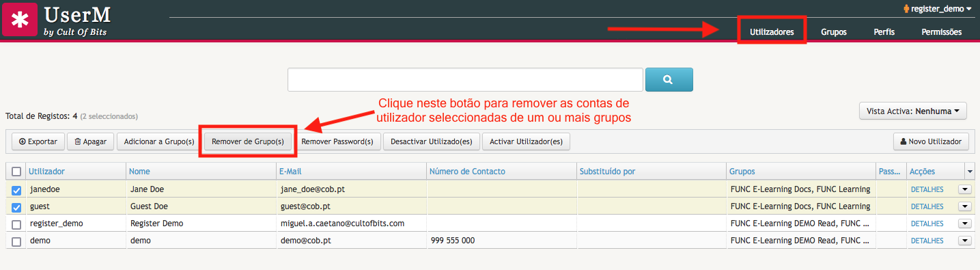Click Desactivar Utilizado(es) button
The width and height of the screenshot is (980, 270).
pyautogui.click(x=432, y=141)
